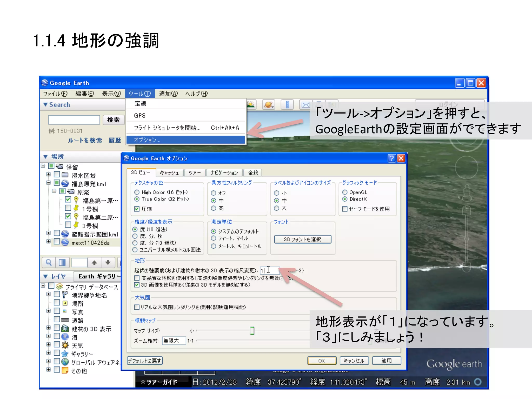Screen dimensions: 532x399
Task: Click the ギャラリー star icon
Action: coord(65,354)
